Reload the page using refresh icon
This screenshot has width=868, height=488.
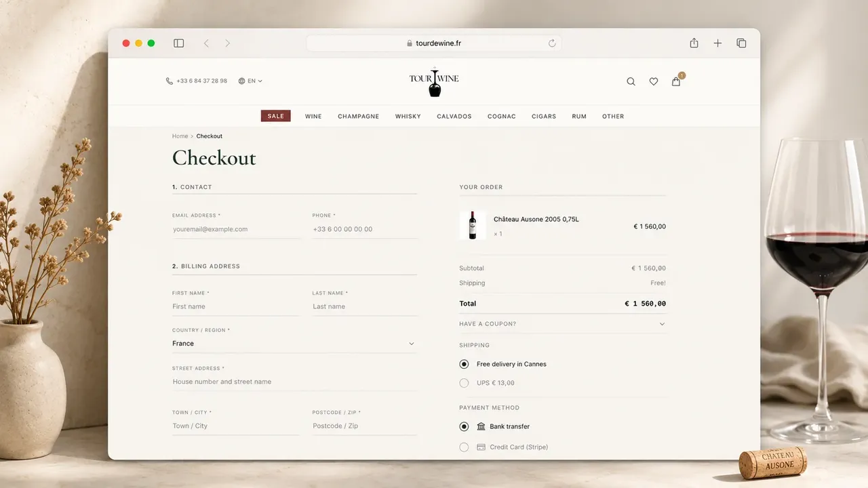[552, 43]
